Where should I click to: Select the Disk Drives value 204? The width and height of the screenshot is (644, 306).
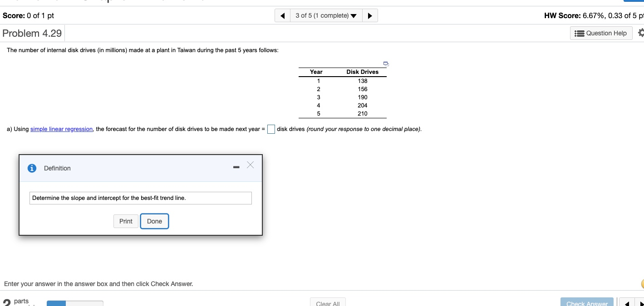coord(363,106)
